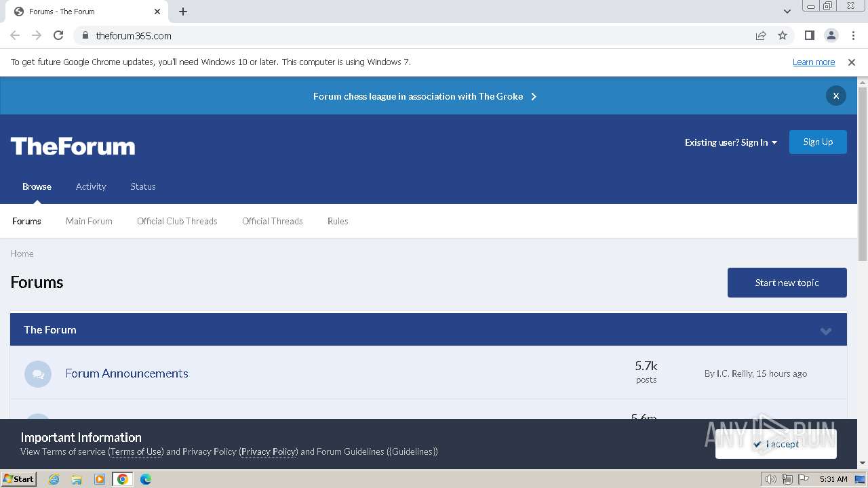The image size is (868, 488).
Task: Bookmark this page with the star icon
Action: coord(783,35)
